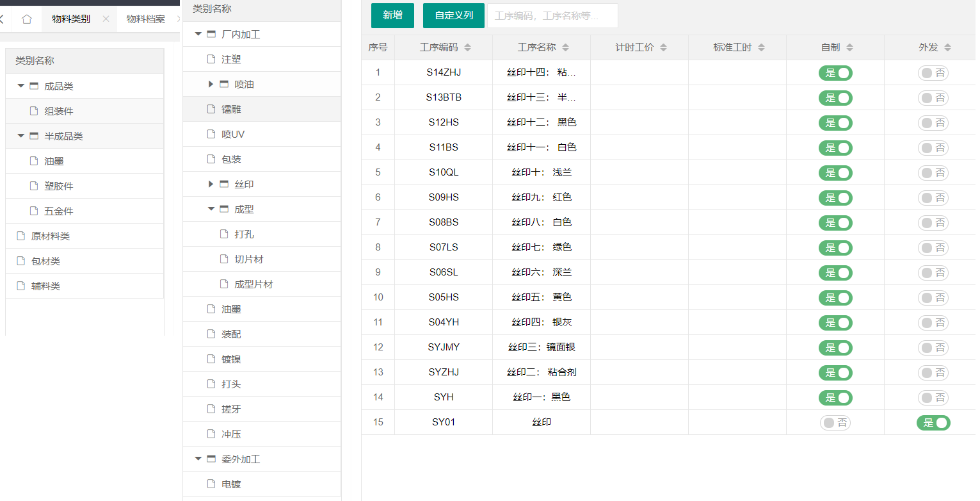980x501 pixels.
Task: Select 电镀 under 委外加工
Action: click(x=231, y=484)
